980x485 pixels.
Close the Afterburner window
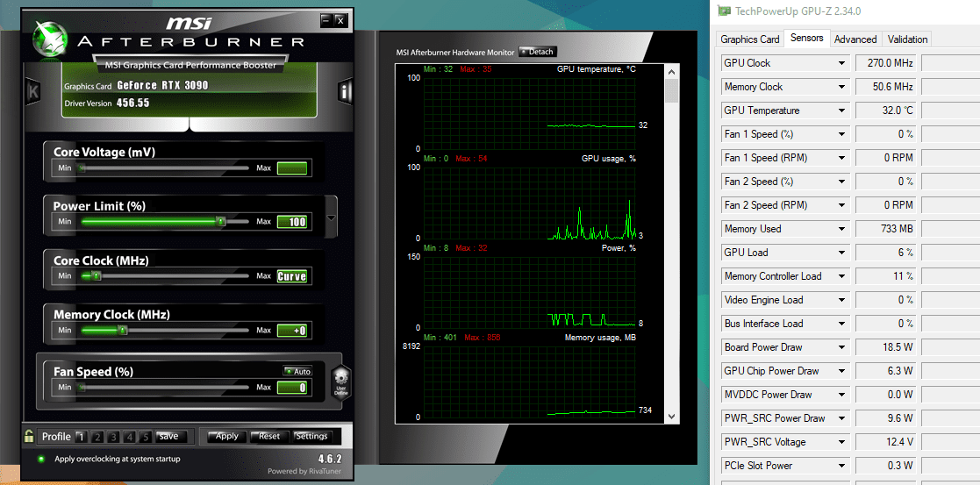340,20
